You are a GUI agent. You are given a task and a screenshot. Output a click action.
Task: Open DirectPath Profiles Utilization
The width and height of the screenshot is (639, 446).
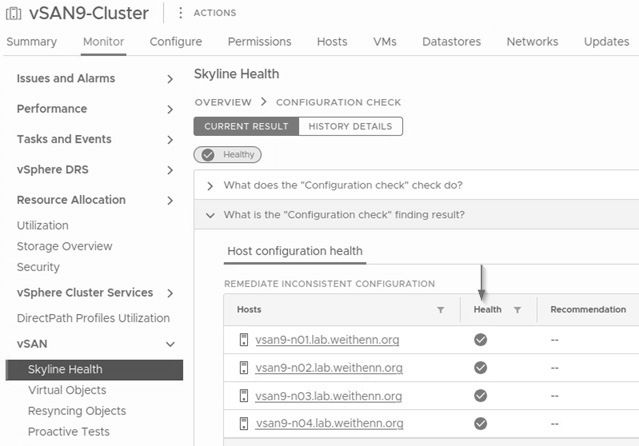(x=93, y=318)
